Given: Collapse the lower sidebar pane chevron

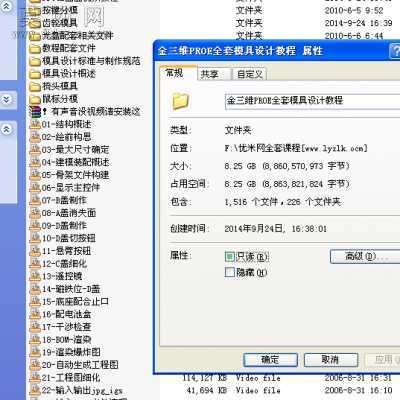Looking at the screenshot, I should [x=7, y=129].
